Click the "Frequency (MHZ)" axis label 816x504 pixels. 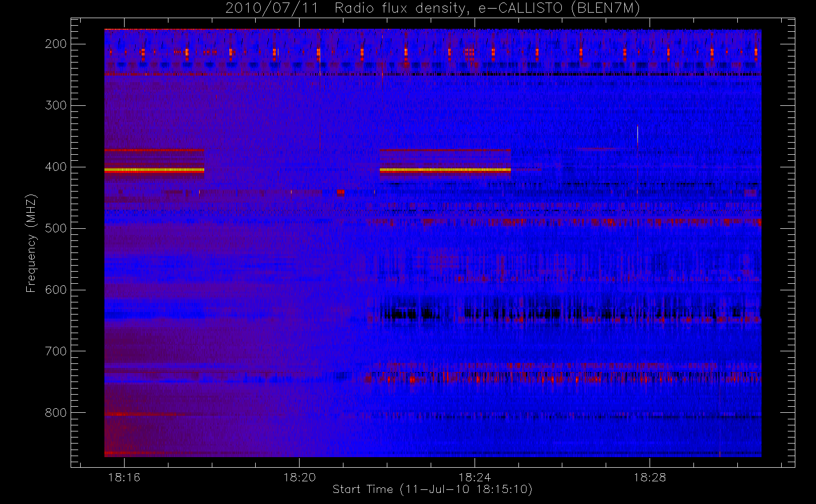click(x=31, y=243)
